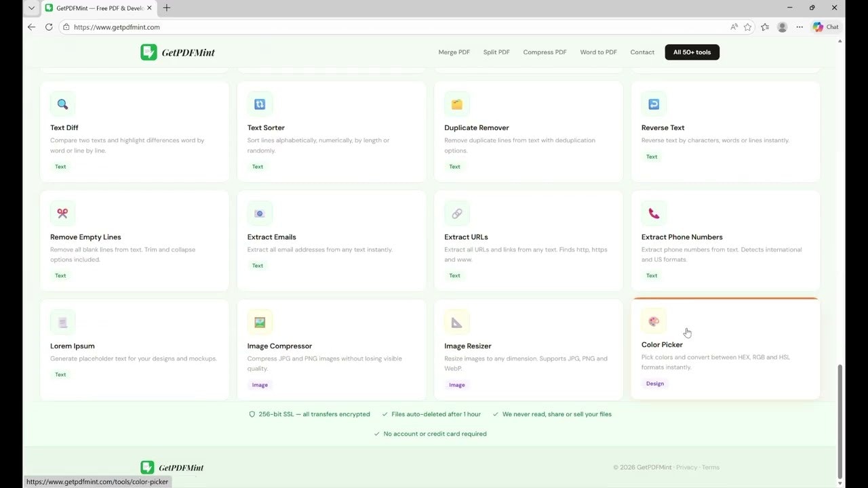Click the Extract Emails icon
This screenshot has width=868, height=488.
tap(260, 213)
